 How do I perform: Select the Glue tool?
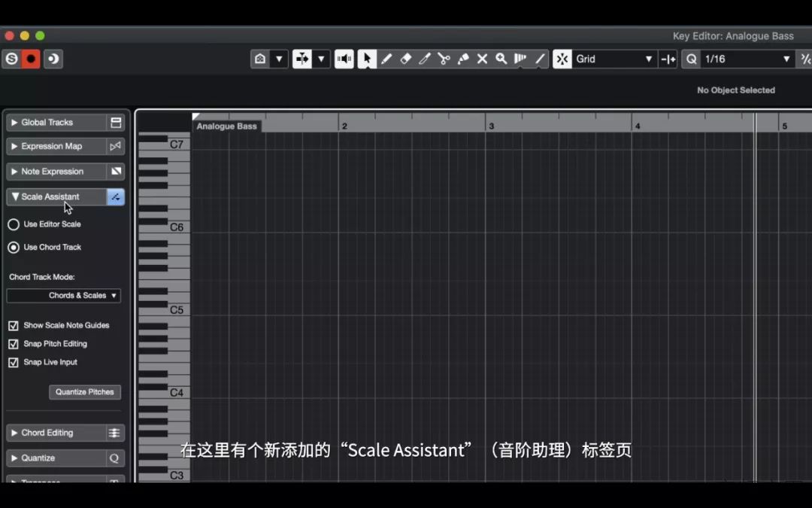pyautogui.click(x=463, y=59)
